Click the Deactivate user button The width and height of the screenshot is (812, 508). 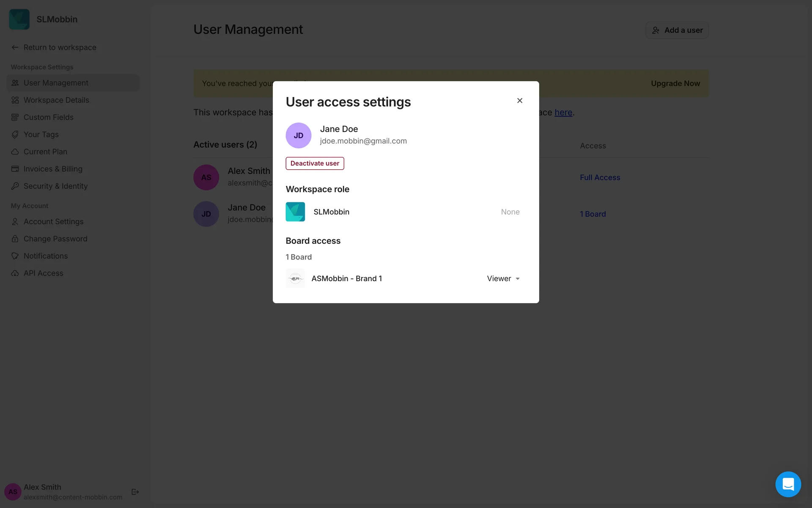[x=315, y=163]
